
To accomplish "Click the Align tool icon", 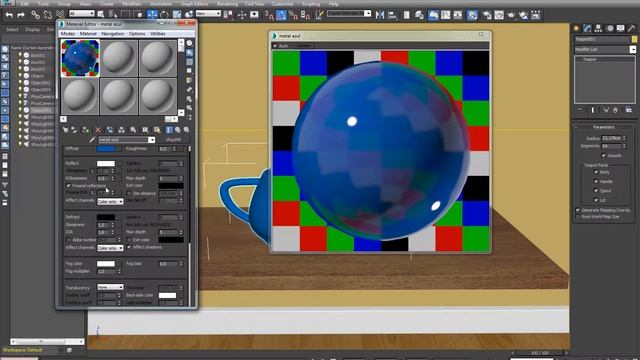I will click(x=392, y=15).
